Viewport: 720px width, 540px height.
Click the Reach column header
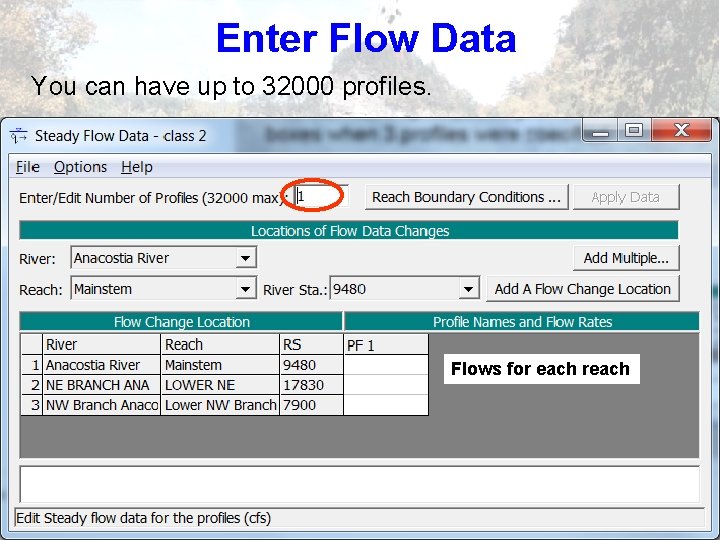[x=220, y=344]
